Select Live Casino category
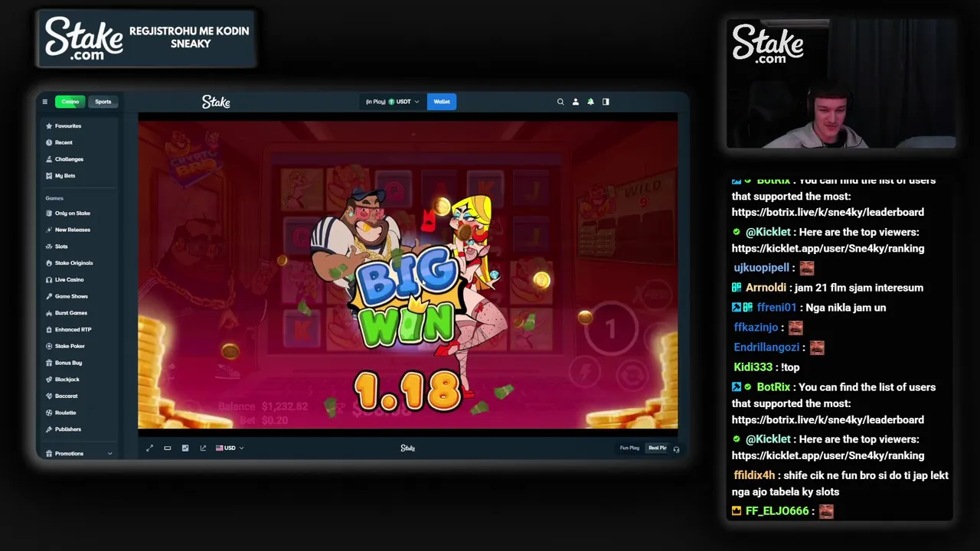 (69, 280)
